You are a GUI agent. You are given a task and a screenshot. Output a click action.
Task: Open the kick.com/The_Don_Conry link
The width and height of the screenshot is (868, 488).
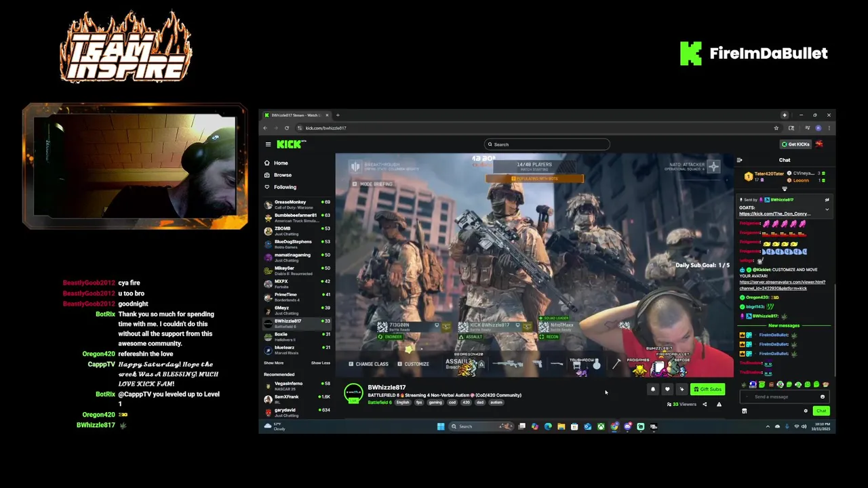774,214
